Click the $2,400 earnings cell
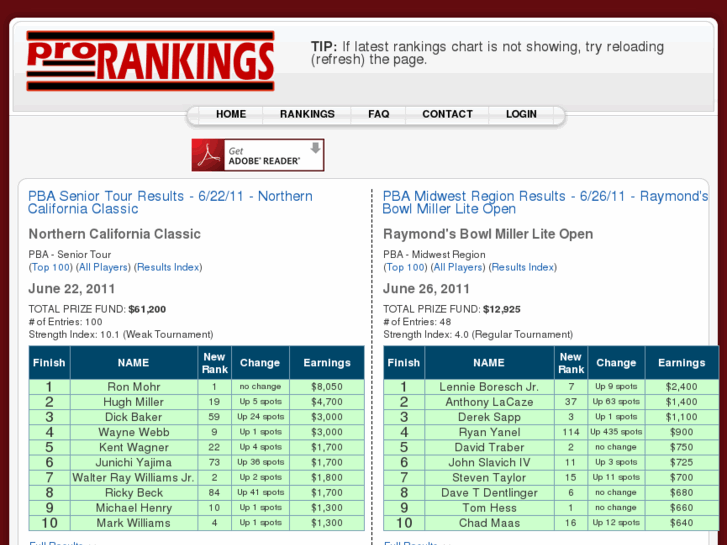The width and height of the screenshot is (727, 545). tap(682, 387)
